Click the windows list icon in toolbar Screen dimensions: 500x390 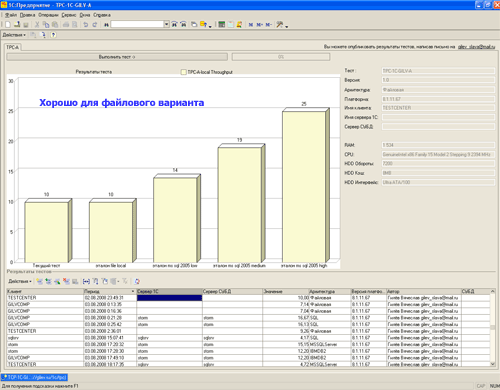194,24
